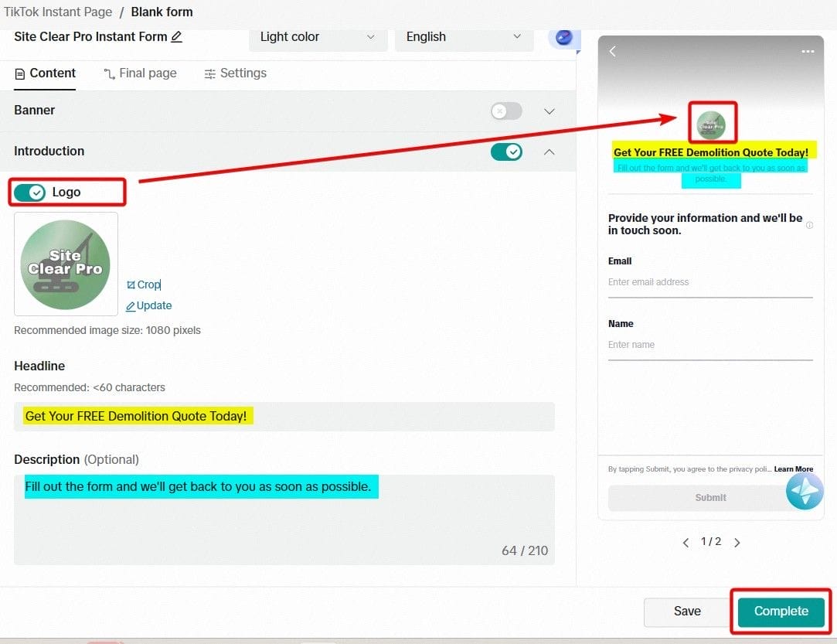837x644 pixels.
Task: Click the Update pencil icon for the logo
Action: 131,306
